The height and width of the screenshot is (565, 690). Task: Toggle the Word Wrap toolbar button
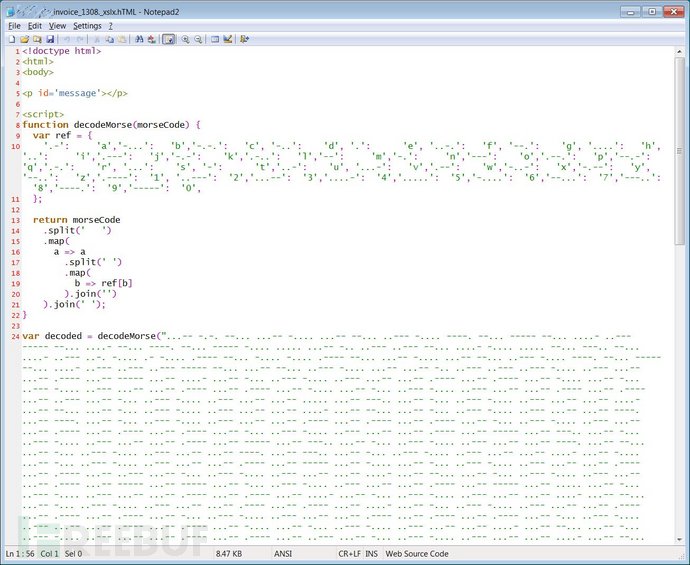click(169, 39)
